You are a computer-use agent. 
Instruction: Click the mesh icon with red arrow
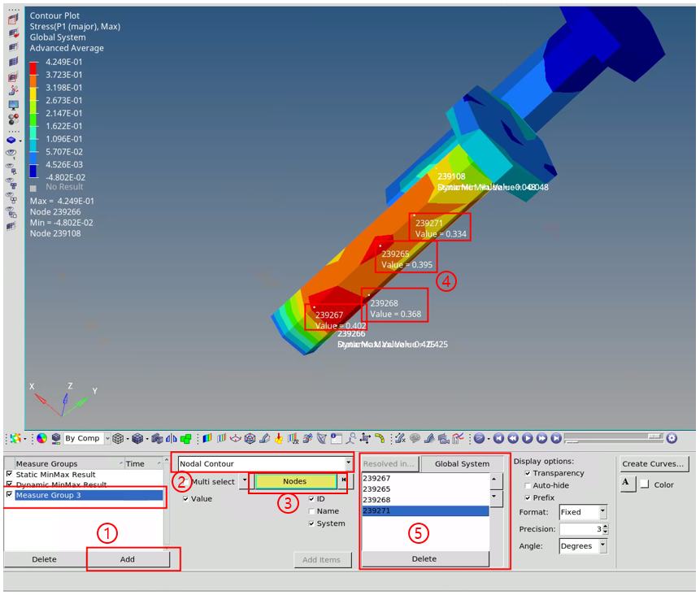point(13,33)
